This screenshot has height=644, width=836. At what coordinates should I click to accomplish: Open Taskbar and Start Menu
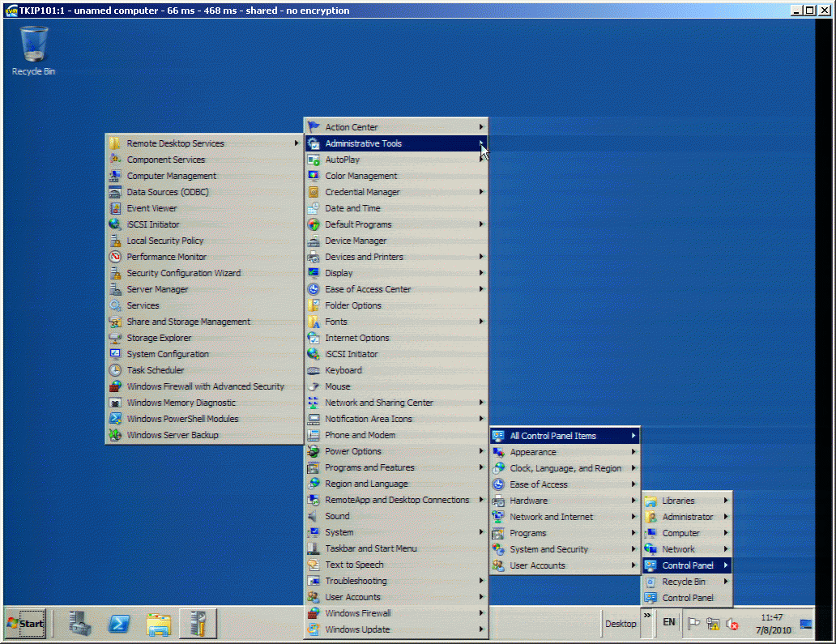(x=396, y=548)
